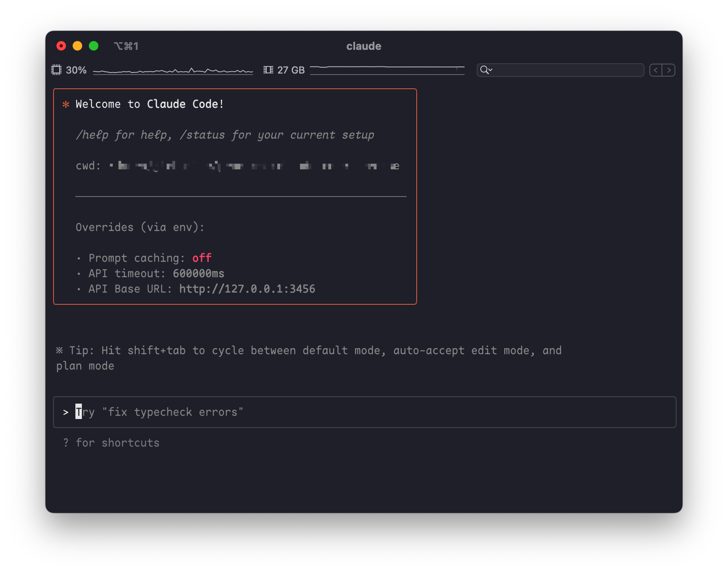Toggle the green full-screen traffic light

click(x=94, y=46)
